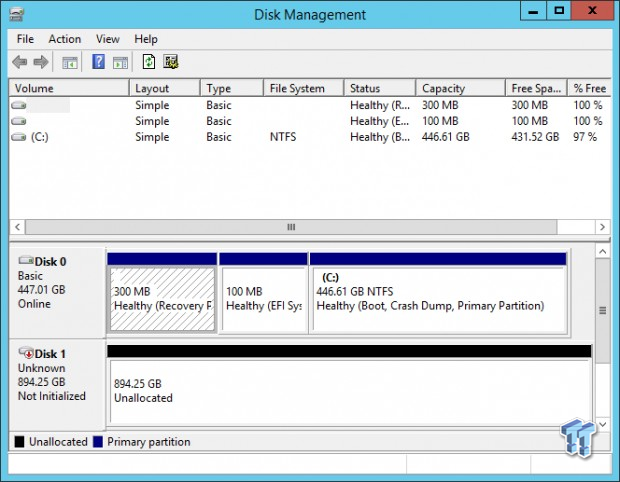Open the View menu
Viewport: 620px width, 482px height.
tap(108, 39)
